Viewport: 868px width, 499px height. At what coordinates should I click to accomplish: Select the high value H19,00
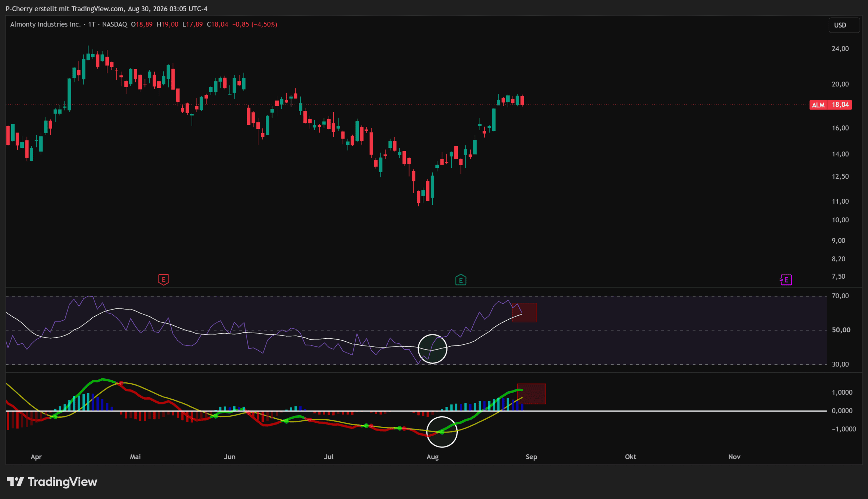click(167, 24)
